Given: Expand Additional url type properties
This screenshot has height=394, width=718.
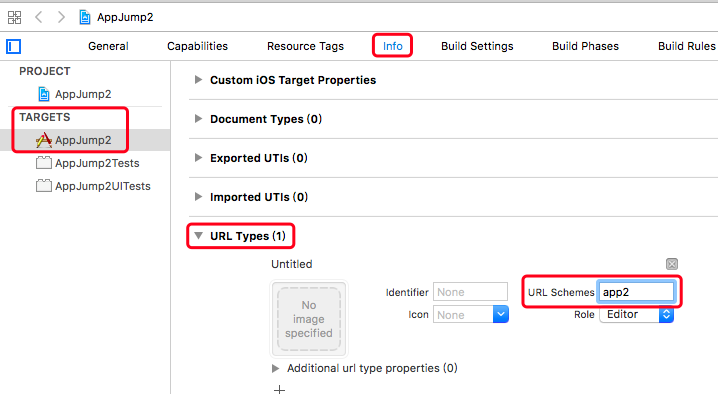Looking at the screenshot, I should pos(275,368).
